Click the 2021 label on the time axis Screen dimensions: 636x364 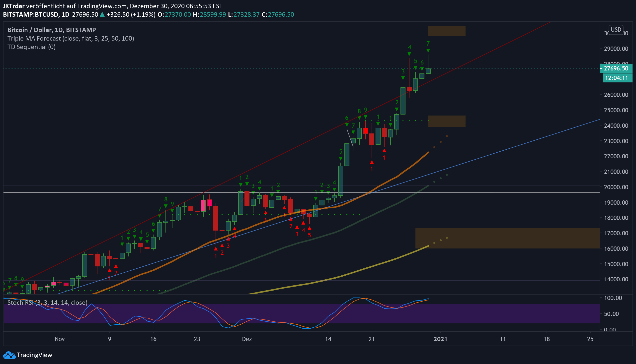click(x=440, y=339)
